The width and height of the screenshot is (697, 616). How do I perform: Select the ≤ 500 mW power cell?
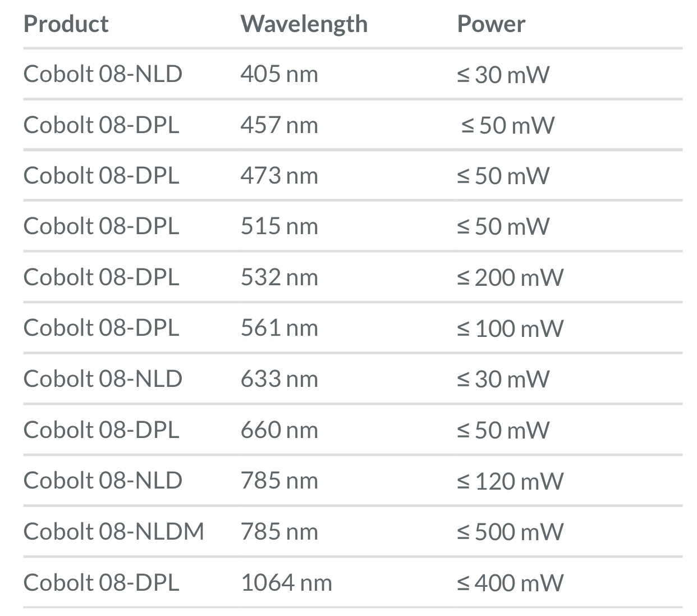click(510, 532)
